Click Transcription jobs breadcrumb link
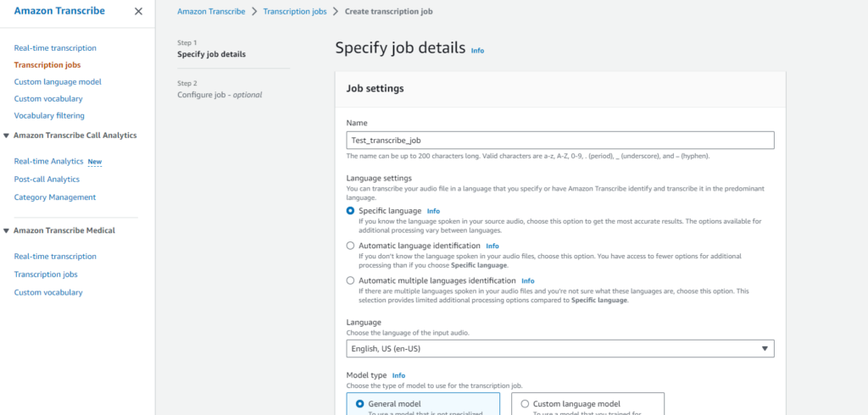The image size is (868, 415). pyautogui.click(x=294, y=11)
